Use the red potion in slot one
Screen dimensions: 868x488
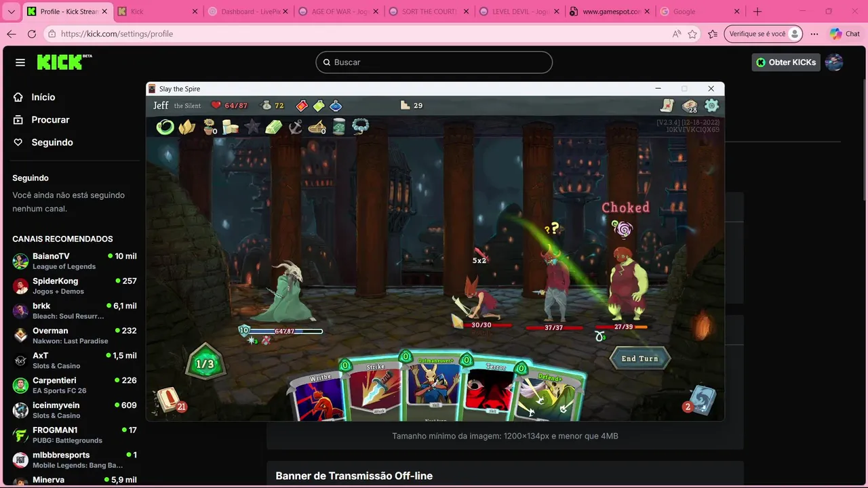point(302,106)
